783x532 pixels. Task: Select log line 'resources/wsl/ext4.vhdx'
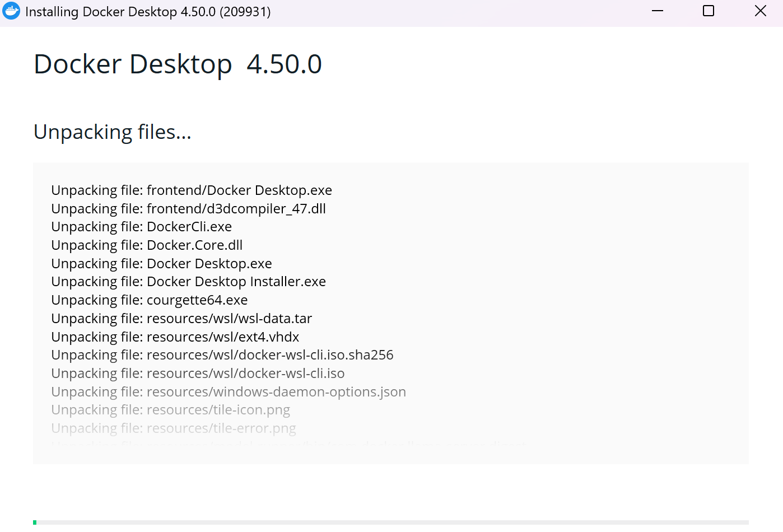pos(175,337)
